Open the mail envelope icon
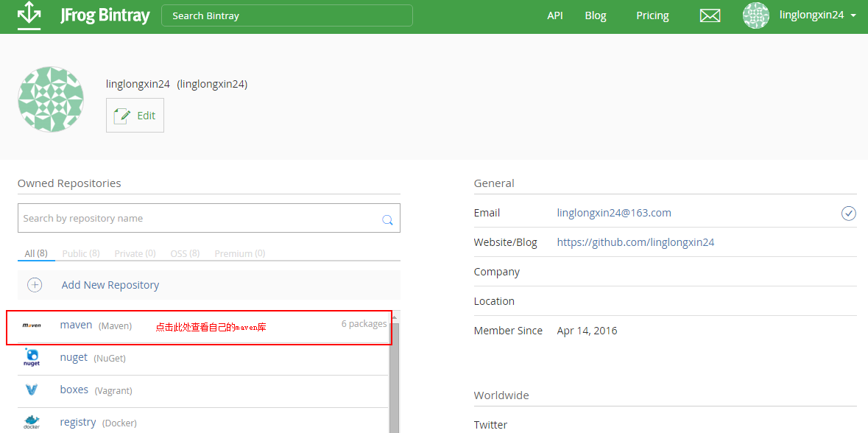 coord(710,15)
